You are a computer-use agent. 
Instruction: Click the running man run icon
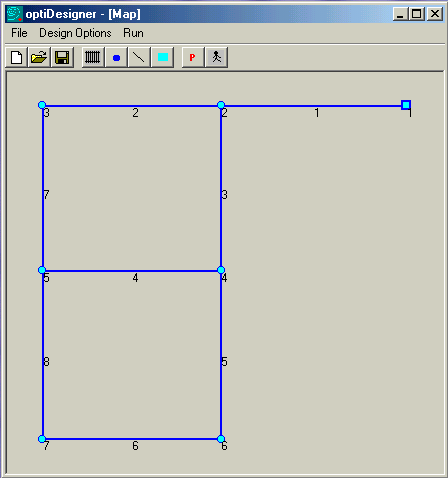[217, 57]
